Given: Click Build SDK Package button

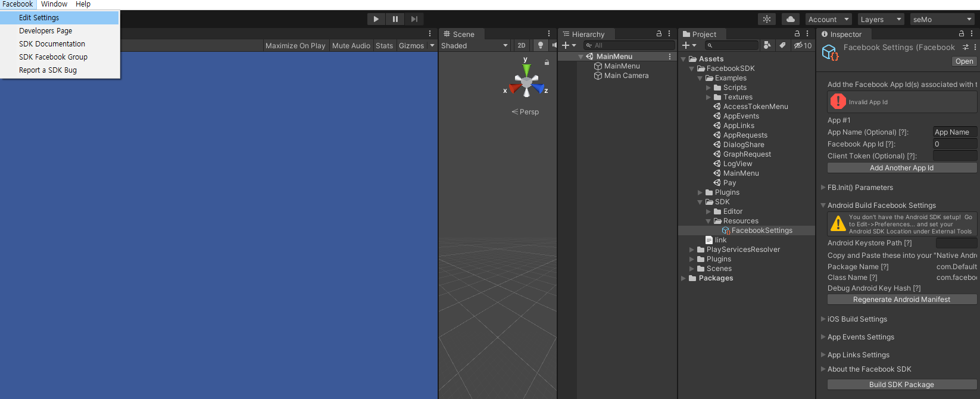Looking at the screenshot, I should 901,385.
